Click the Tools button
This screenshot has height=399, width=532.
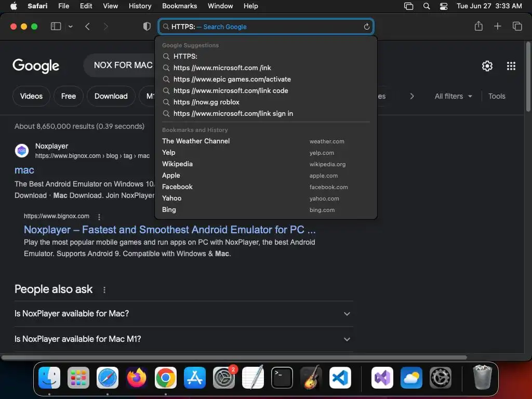coord(497,96)
